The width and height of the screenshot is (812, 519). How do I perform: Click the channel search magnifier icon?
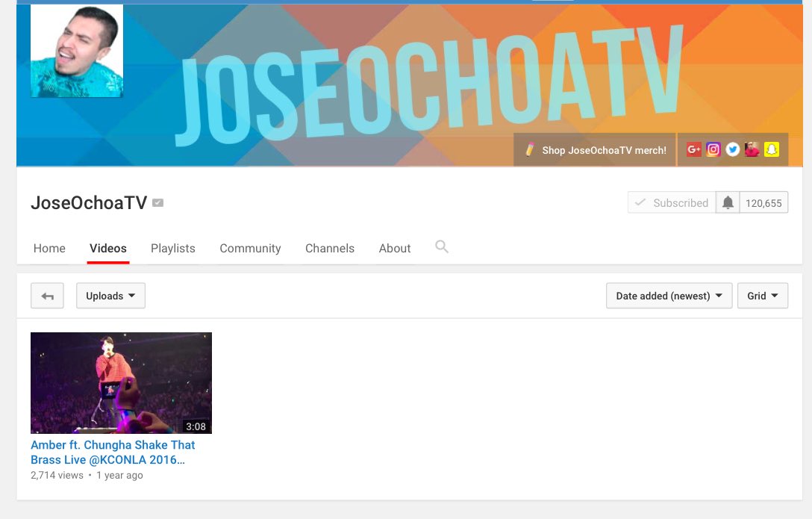(441, 246)
